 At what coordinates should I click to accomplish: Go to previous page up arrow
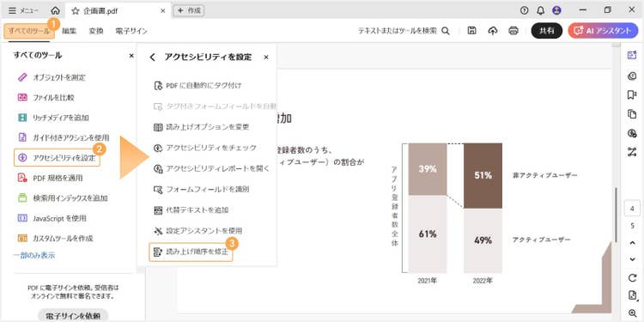click(x=632, y=243)
